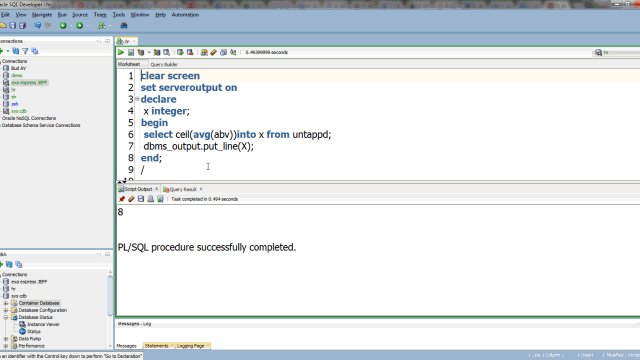Open the Automation menu

[185, 15]
